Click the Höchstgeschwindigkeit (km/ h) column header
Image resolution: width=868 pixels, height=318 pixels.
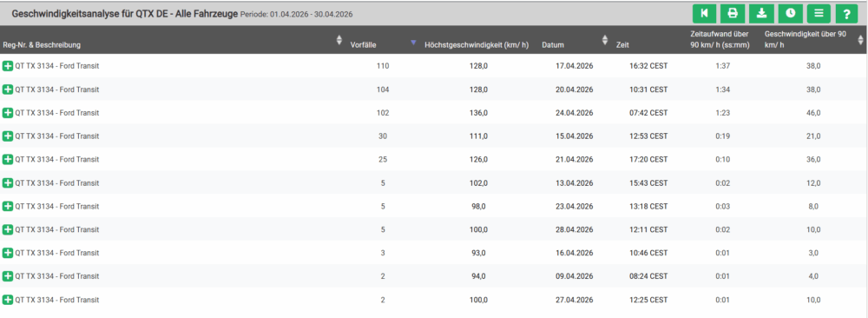click(x=477, y=45)
